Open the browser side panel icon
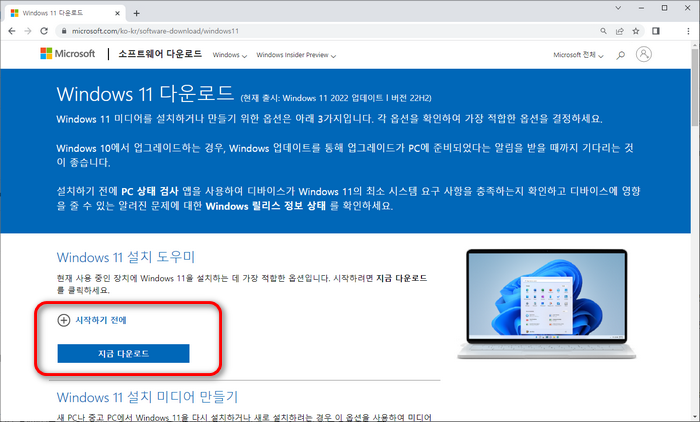The image size is (700, 422). (x=656, y=31)
